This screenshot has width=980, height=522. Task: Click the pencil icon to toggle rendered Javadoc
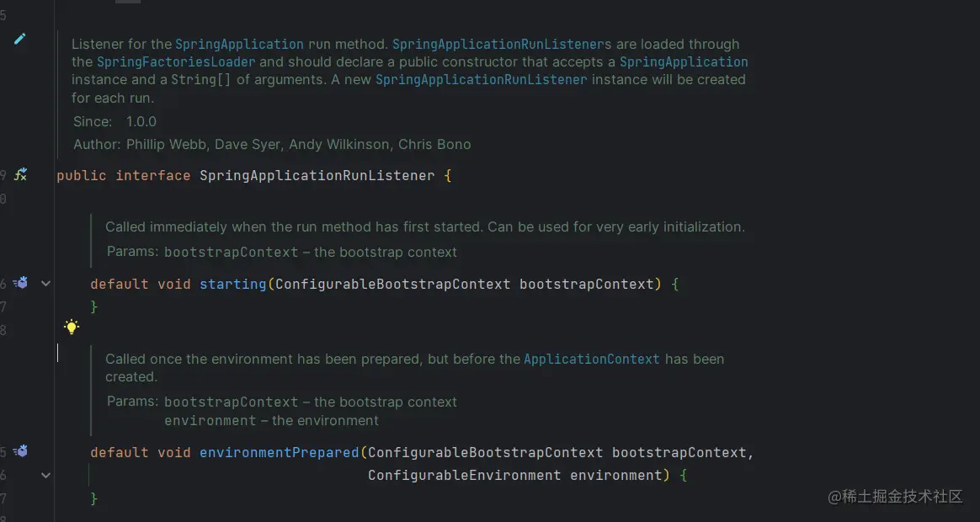20,39
